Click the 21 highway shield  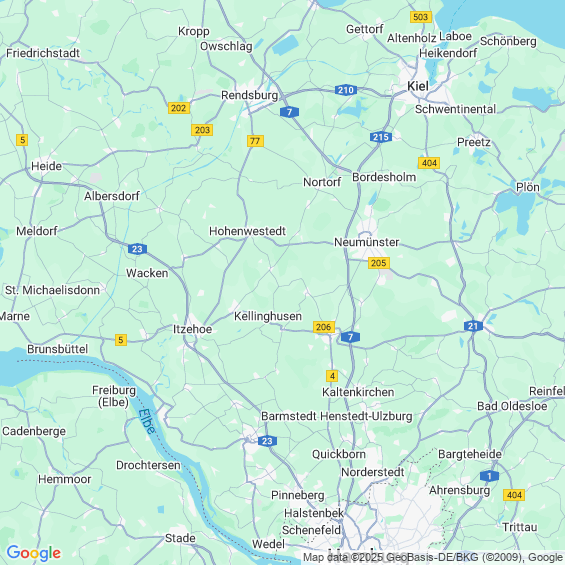[473, 326]
